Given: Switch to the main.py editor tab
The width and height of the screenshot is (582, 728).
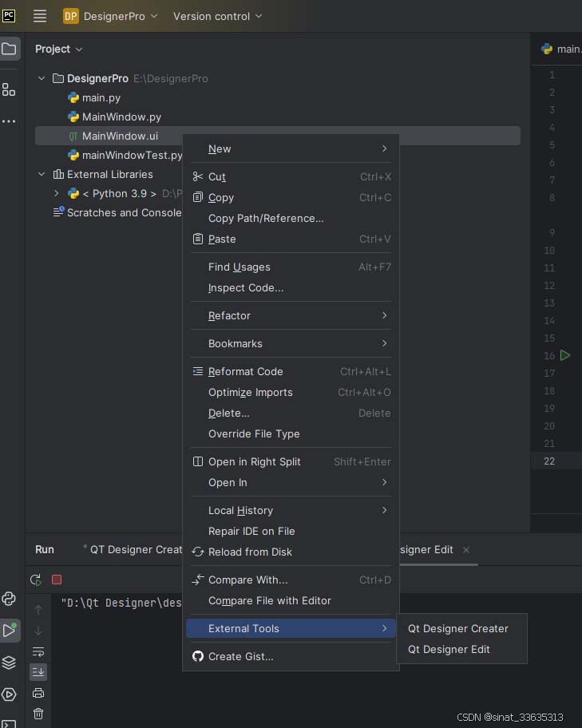Looking at the screenshot, I should coord(561,49).
